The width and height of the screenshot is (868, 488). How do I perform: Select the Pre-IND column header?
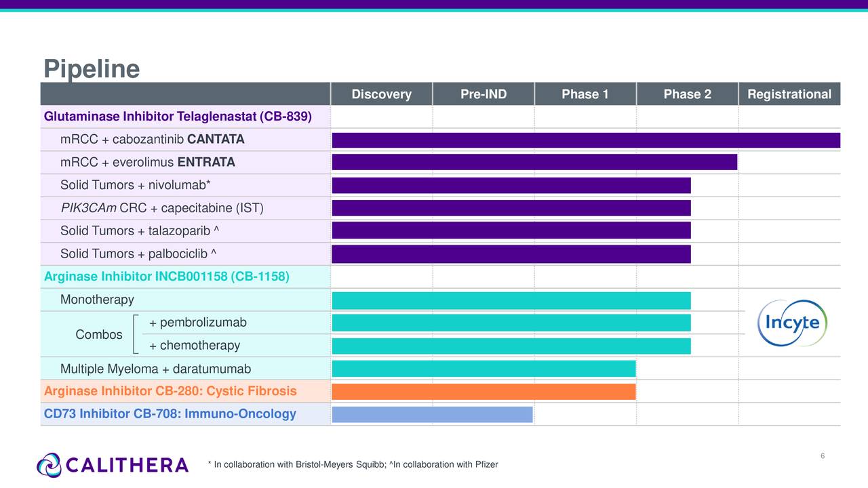[484, 94]
